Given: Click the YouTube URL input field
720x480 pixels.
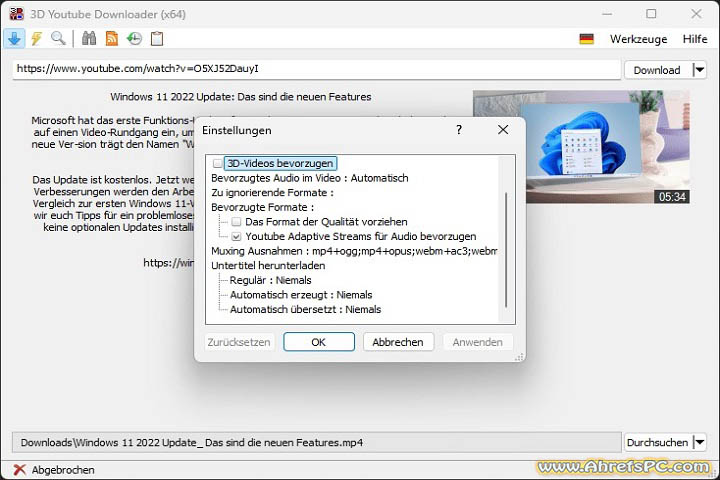Looking at the screenshot, I should 317,69.
